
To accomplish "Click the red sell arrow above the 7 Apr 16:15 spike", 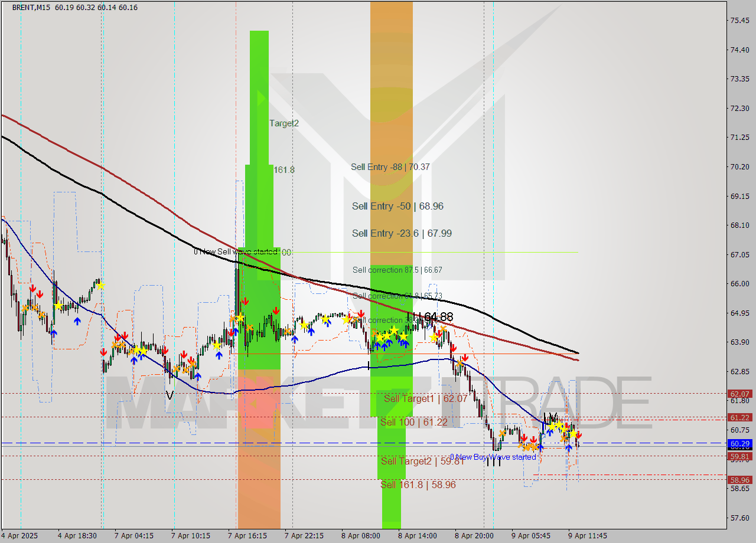I will click(x=246, y=300).
